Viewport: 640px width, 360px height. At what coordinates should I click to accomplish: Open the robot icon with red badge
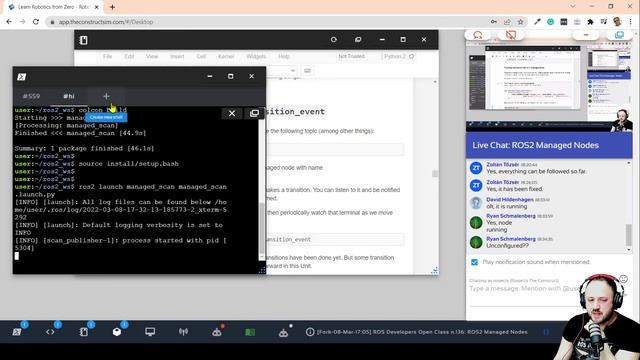click(217, 332)
